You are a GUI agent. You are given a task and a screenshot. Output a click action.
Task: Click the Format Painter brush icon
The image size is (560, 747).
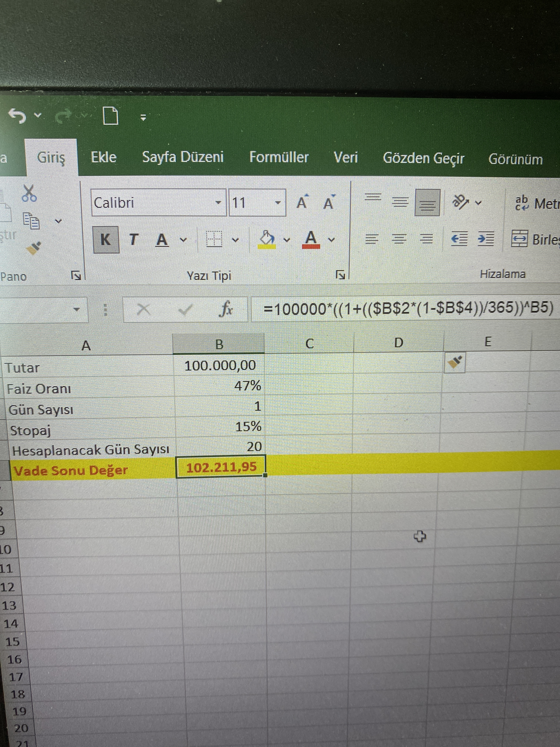(34, 248)
